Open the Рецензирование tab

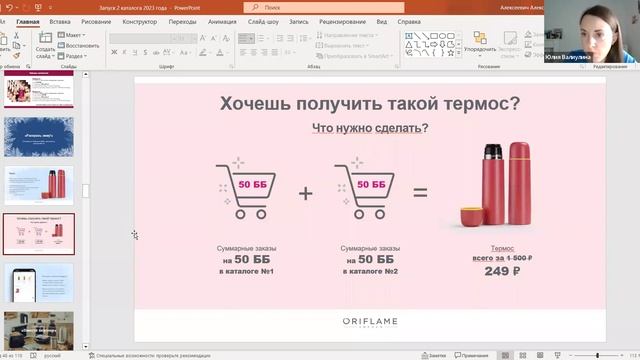click(x=342, y=22)
